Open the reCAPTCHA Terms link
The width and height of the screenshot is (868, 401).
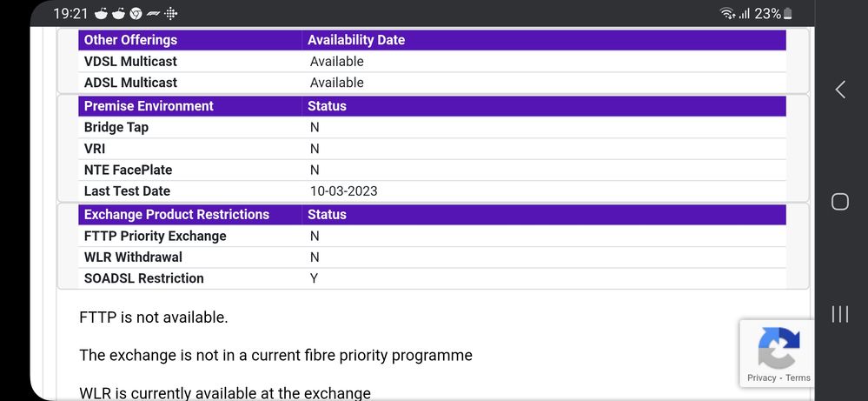click(x=798, y=378)
